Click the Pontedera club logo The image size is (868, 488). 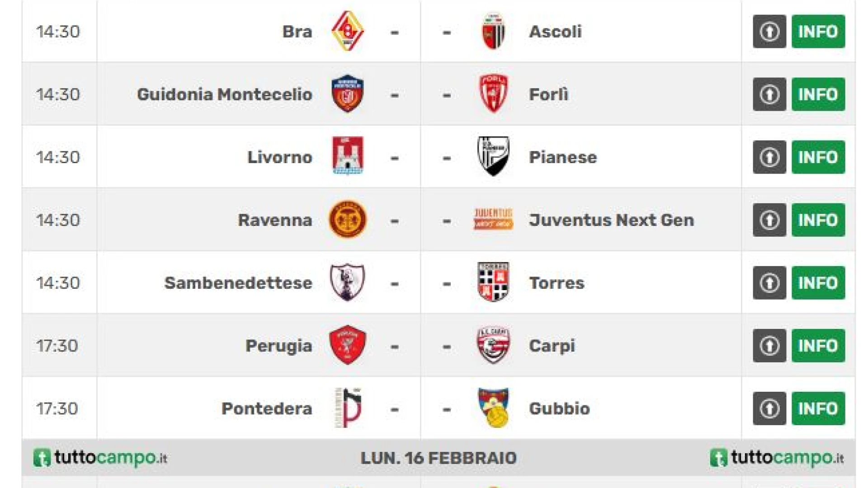click(x=347, y=408)
